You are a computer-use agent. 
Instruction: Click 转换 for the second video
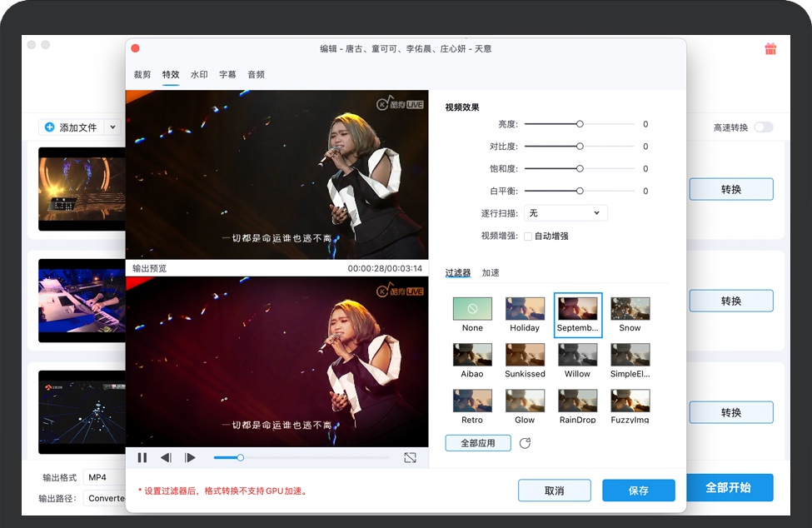(x=731, y=301)
